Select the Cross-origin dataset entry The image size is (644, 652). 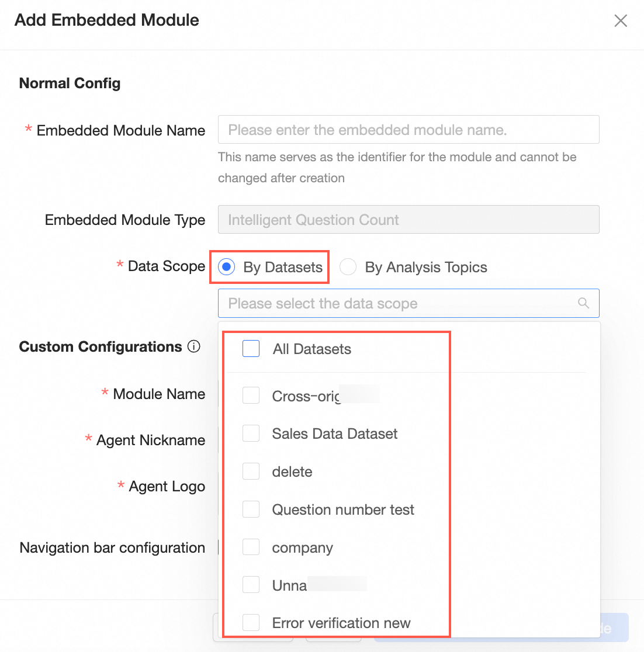[251, 395]
